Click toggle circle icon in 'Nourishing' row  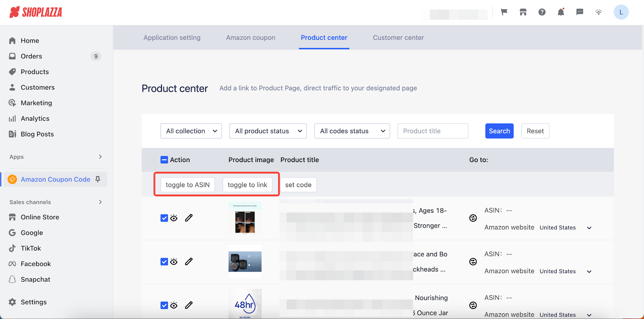coord(473,305)
